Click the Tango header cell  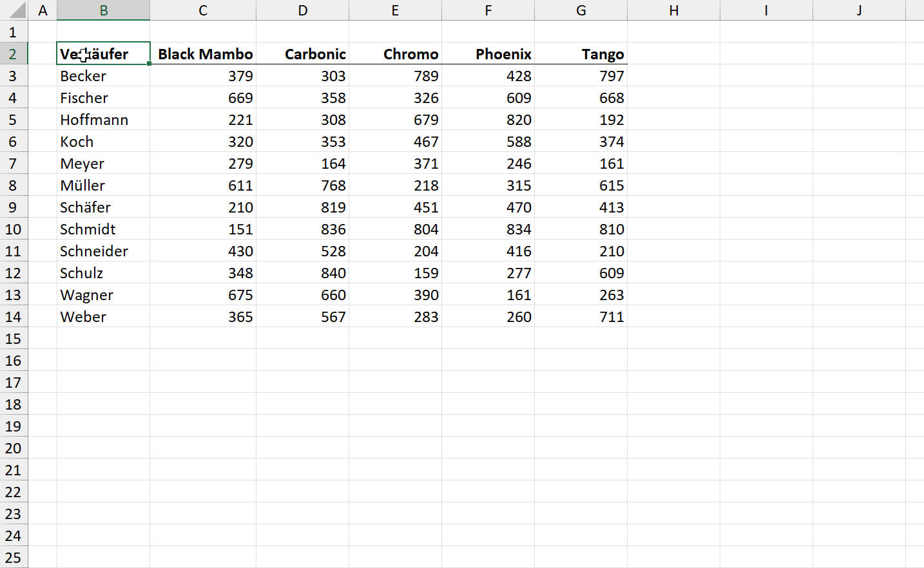coord(581,54)
